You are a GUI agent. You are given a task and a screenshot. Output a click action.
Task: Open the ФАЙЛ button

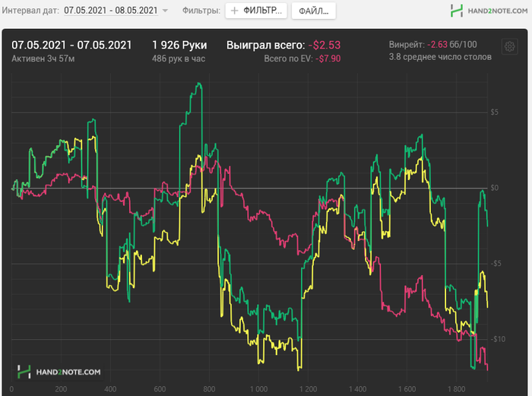(313, 11)
